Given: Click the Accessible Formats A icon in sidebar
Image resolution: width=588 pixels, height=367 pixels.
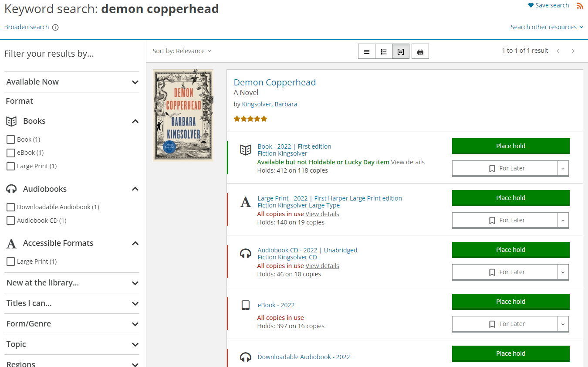Looking at the screenshot, I should [11, 243].
